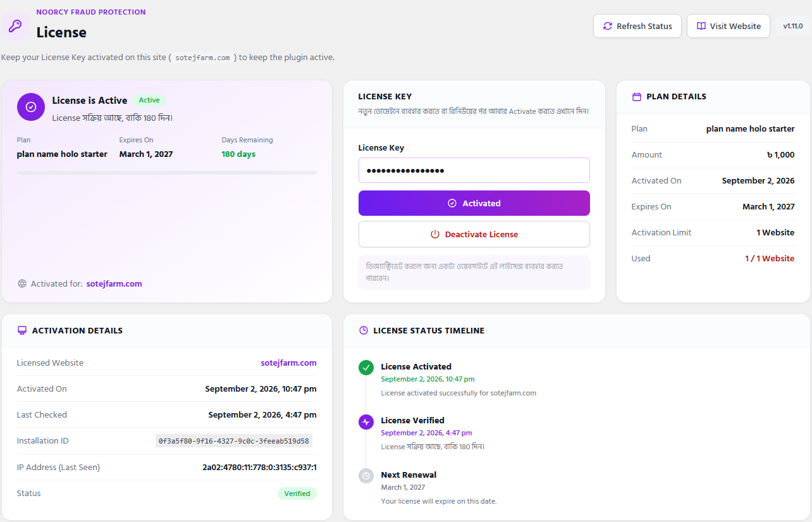Click the clock icon beside License Status Timeline

click(364, 330)
